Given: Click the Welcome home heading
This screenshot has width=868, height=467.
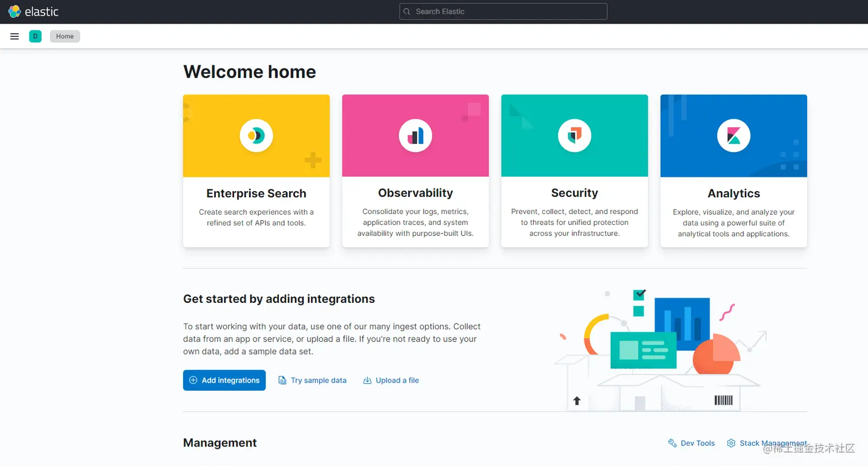Looking at the screenshot, I should (250, 72).
